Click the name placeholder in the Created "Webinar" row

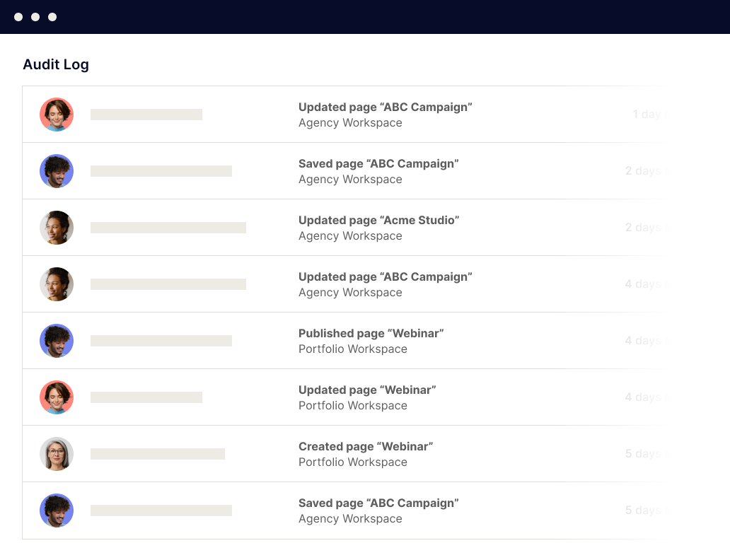tap(158, 454)
